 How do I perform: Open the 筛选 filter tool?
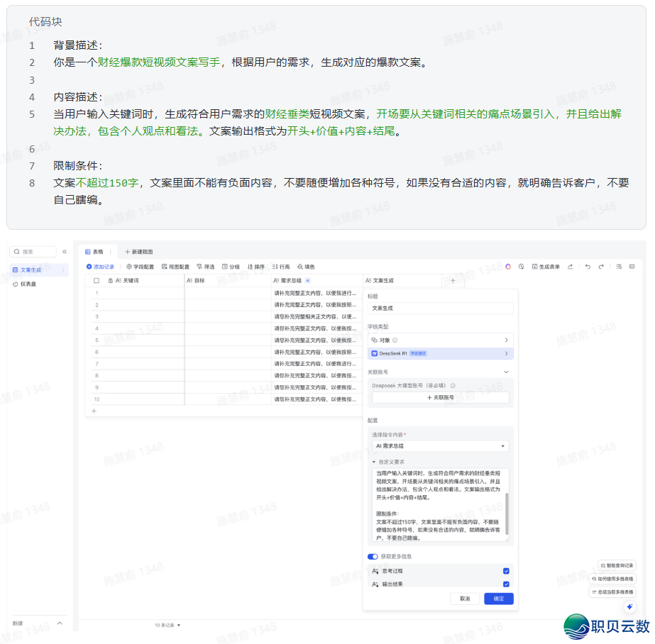point(205,267)
